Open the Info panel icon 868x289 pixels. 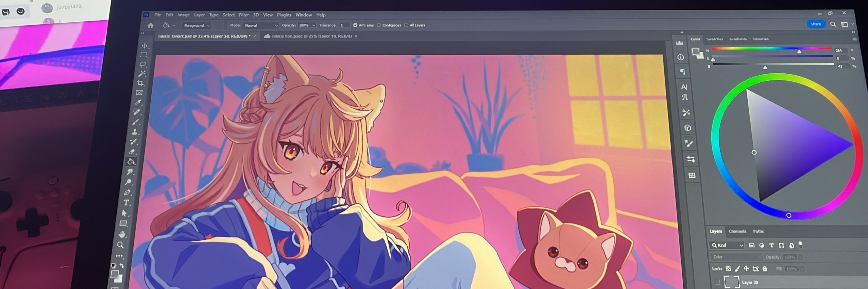pyautogui.click(x=681, y=57)
